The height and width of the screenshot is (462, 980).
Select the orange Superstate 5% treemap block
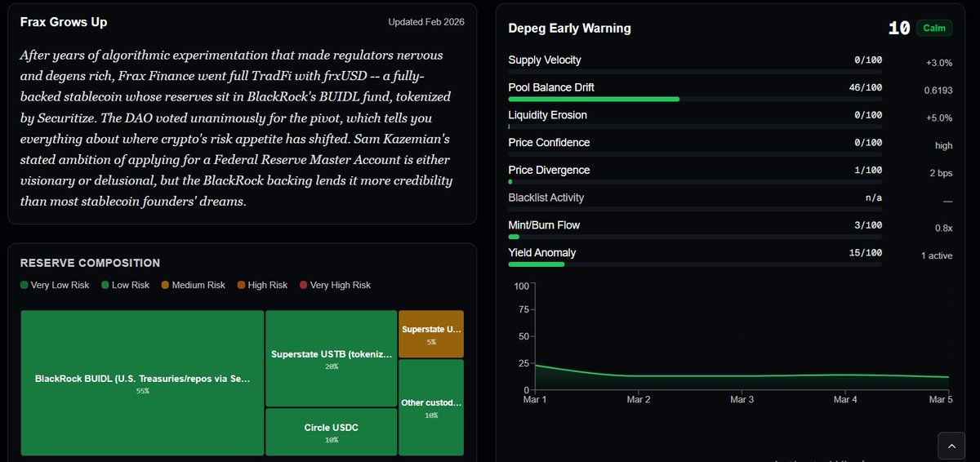pos(431,334)
